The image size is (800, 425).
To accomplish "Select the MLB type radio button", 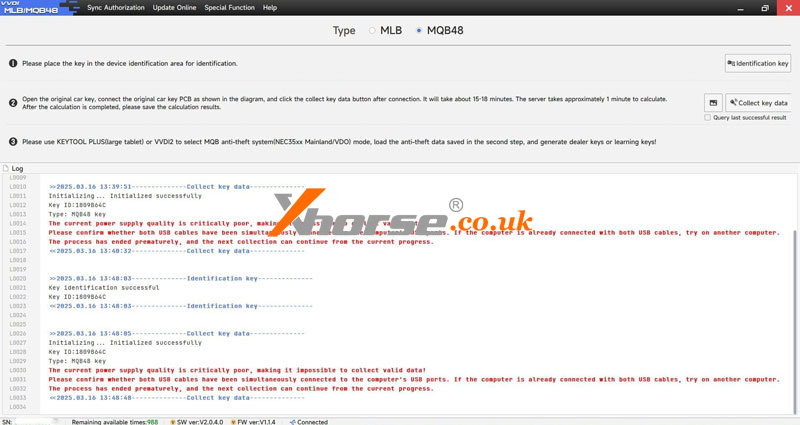I will coord(372,31).
